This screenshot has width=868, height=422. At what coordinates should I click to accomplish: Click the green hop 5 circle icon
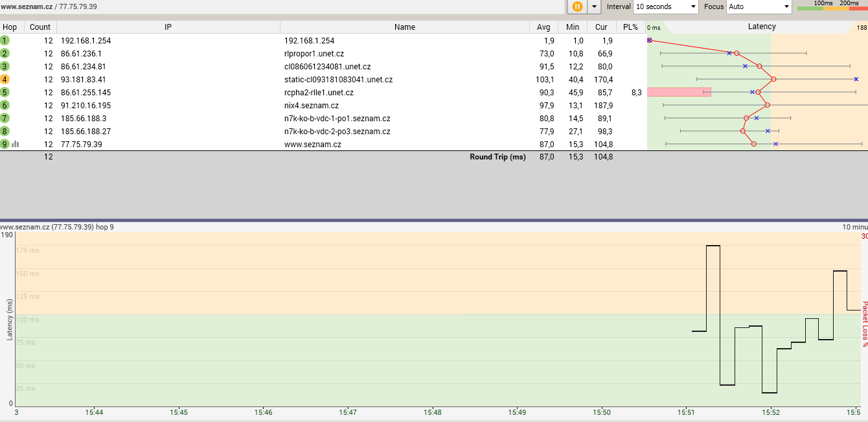click(5, 92)
